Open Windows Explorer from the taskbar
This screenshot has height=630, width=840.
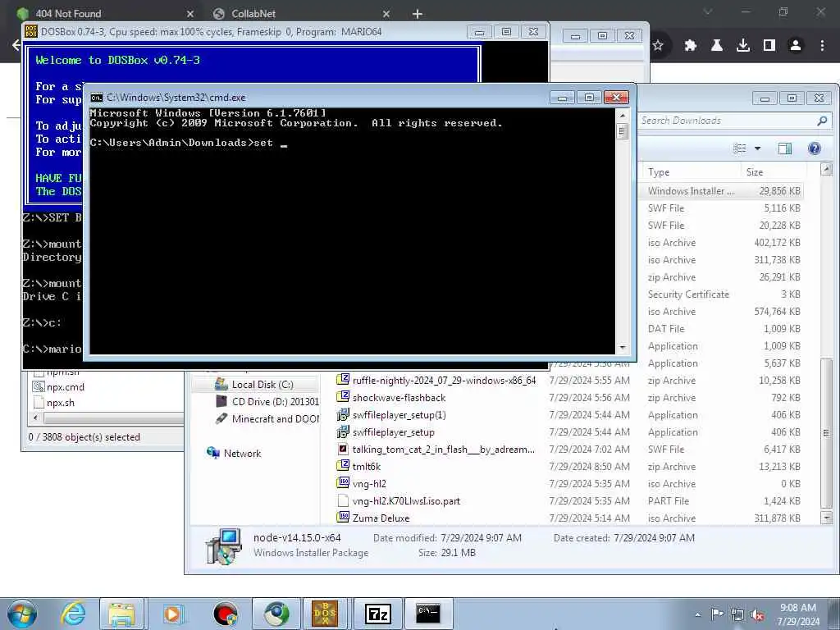coord(122,614)
